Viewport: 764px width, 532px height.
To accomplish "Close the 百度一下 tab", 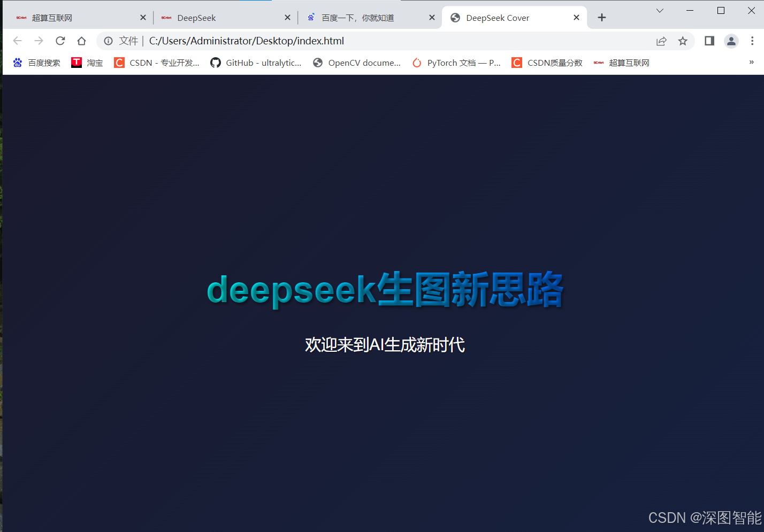I will pyautogui.click(x=432, y=18).
